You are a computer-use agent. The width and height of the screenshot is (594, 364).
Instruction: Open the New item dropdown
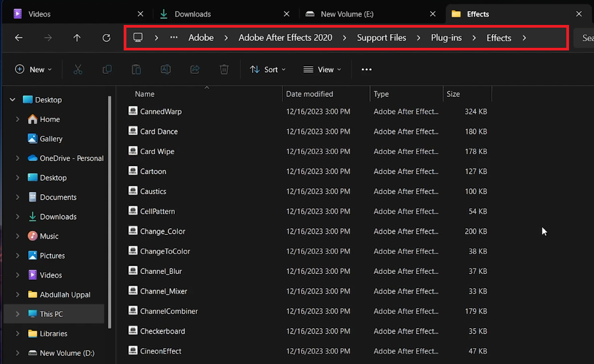tap(34, 69)
